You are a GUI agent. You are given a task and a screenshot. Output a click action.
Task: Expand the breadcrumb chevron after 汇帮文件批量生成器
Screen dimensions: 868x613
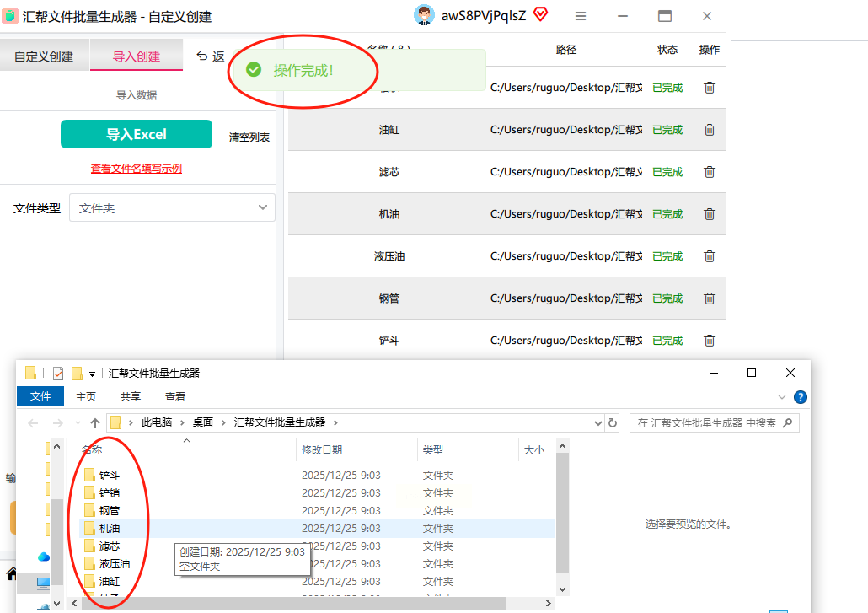coord(335,422)
